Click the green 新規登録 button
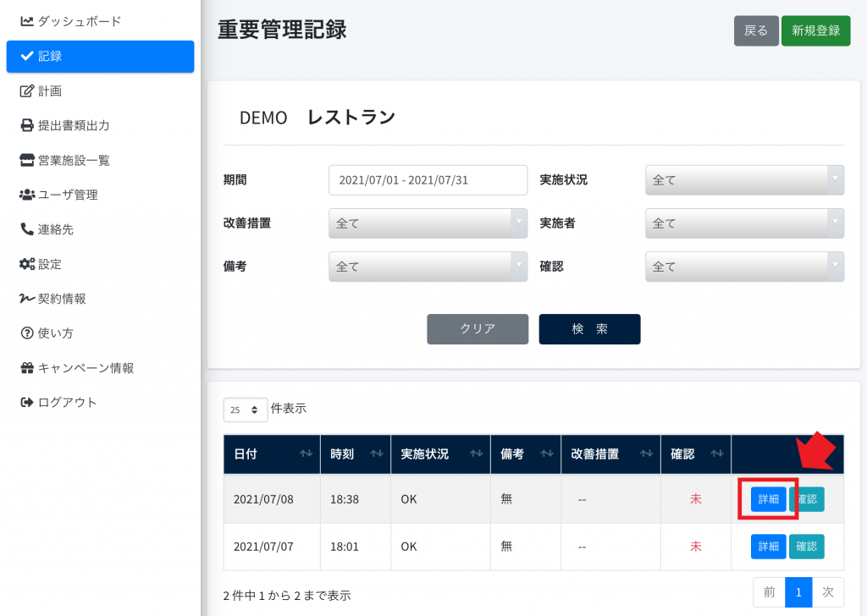The height and width of the screenshot is (616, 867). point(815,30)
